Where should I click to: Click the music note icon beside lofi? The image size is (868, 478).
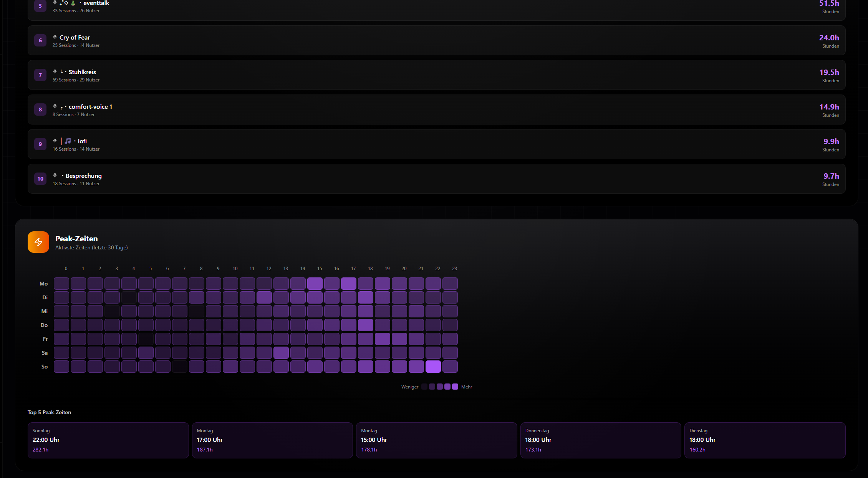(68, 141)
